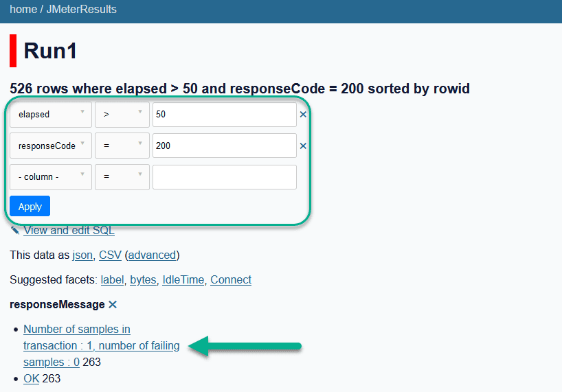This screenshot has height=392, width=562.
Task: Open the empty filter row operator dropdown
Action: (x=122, y=177)
